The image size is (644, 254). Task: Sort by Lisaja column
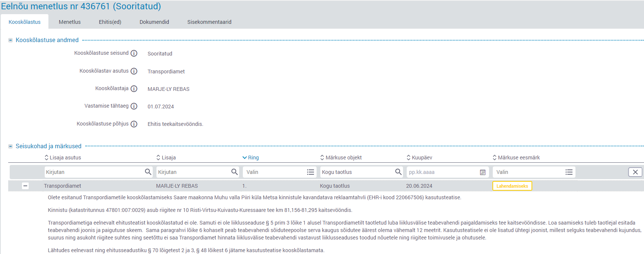(166, 158)
